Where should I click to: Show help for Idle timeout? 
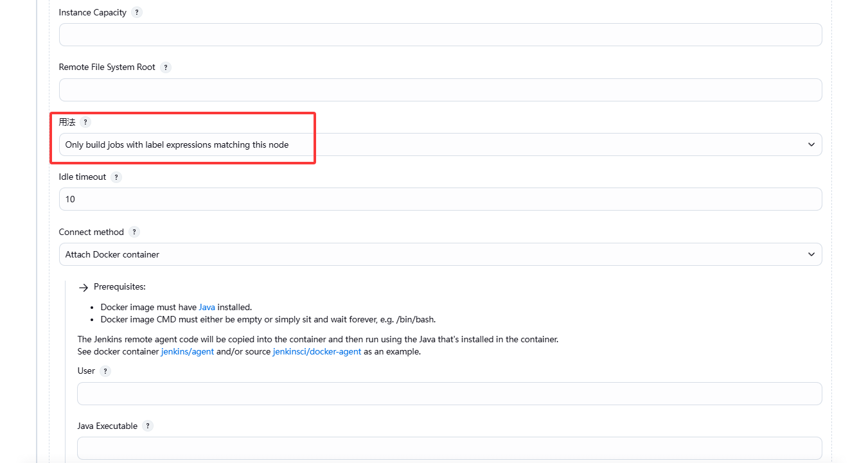click(x=116, y=177)
